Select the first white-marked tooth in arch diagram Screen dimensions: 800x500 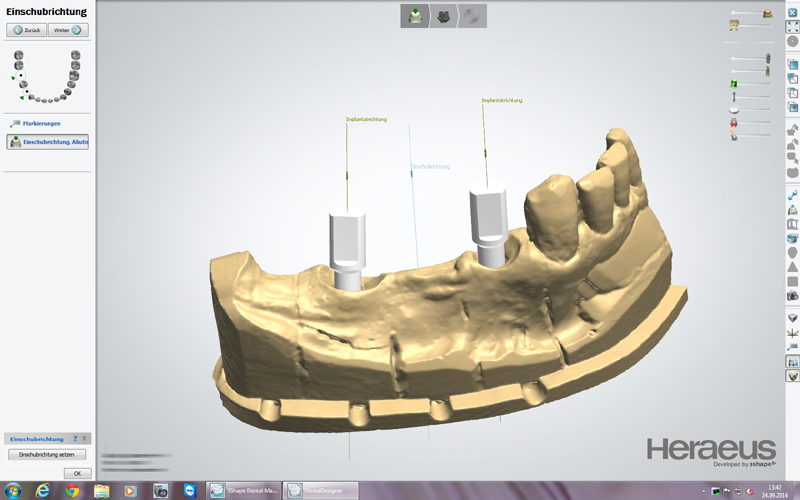[x=23, y=83]
